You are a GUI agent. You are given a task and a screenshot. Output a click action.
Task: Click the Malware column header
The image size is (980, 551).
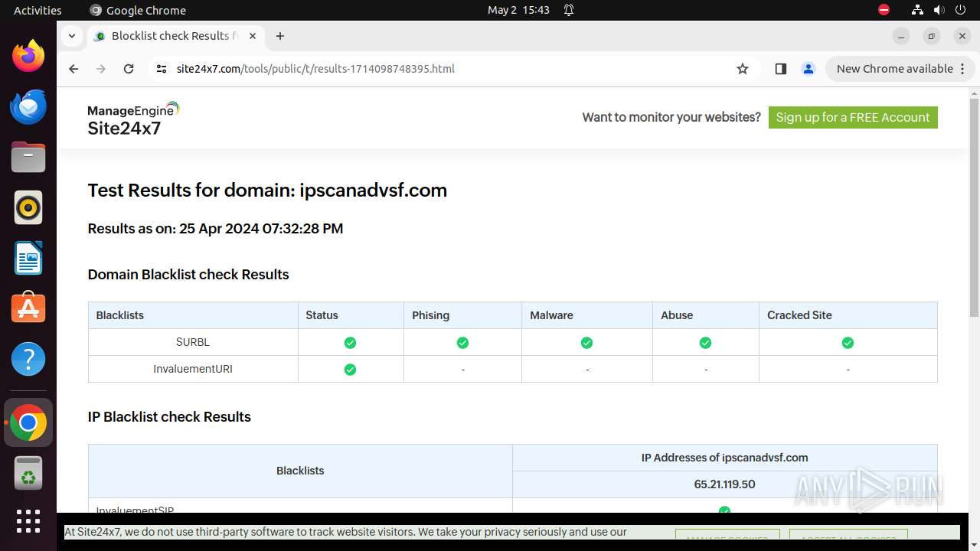click(586, 315)
